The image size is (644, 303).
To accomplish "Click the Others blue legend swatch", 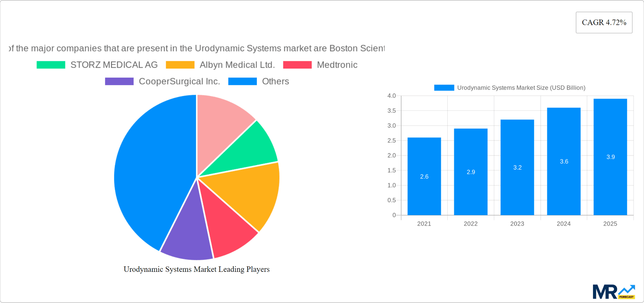I will [x=242, y=81].
